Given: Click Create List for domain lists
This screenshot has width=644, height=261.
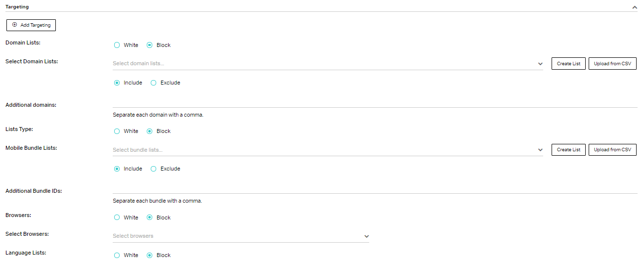Looking at the screenshot, I should 568,63.
